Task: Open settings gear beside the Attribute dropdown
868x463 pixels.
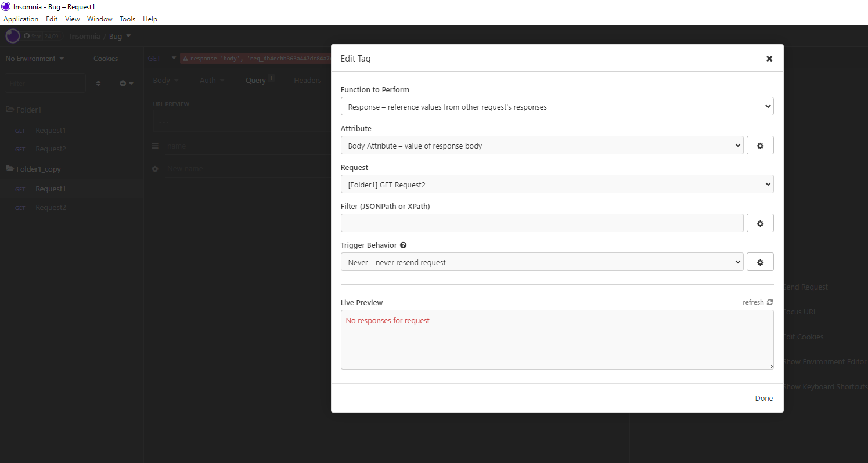Action: pos(760,145)
